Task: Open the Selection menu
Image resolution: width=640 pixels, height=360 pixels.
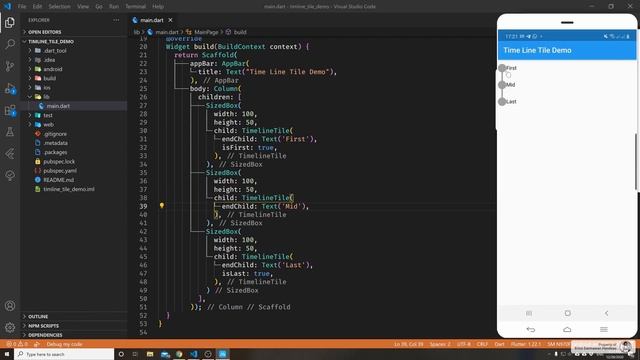Action: tap(60, 7)
